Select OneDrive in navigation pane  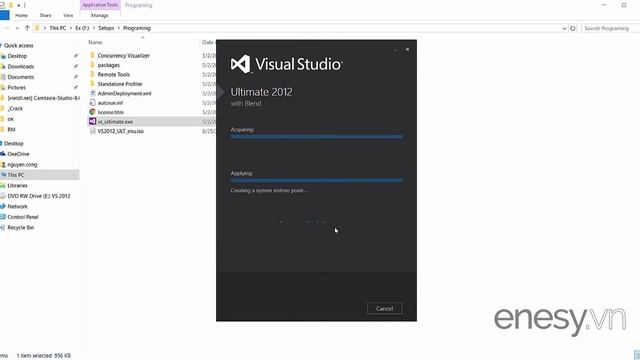[x=18, y=154]
